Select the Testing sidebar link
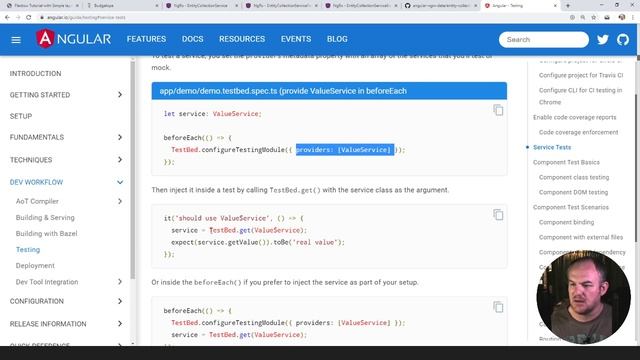 [x=28, y=249]
